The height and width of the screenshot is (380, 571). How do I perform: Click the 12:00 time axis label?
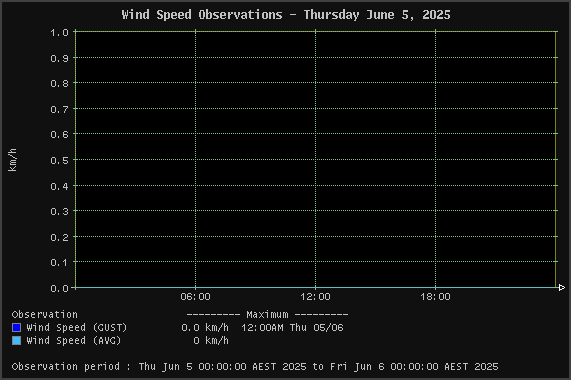pyautogui.click(x=315, y=297)
